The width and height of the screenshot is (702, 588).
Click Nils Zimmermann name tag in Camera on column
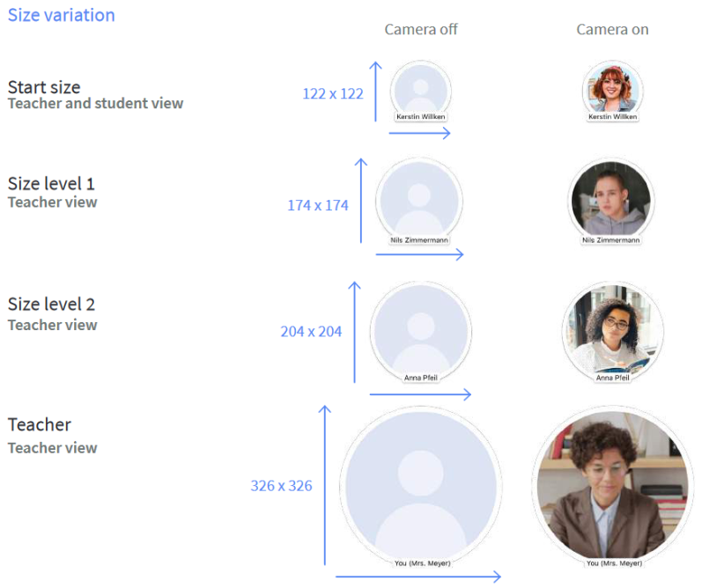click(611, 240)
